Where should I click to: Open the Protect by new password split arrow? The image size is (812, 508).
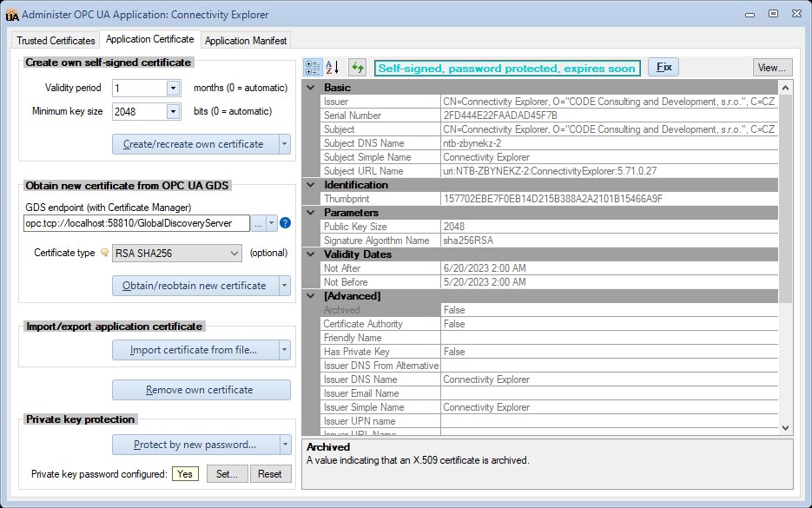(284, 445)
